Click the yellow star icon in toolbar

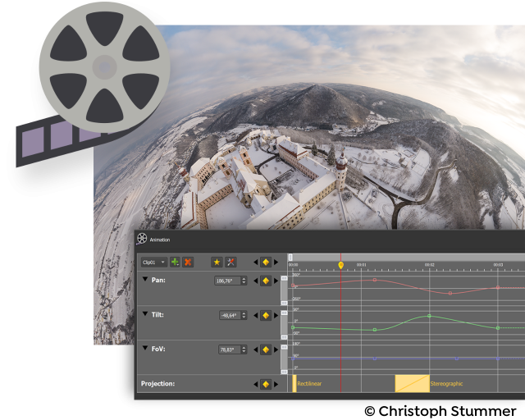tap(217, 262)
